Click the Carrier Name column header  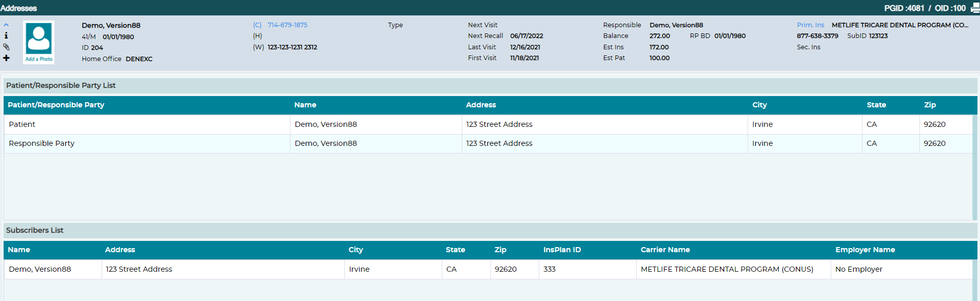tap(665, 250)
